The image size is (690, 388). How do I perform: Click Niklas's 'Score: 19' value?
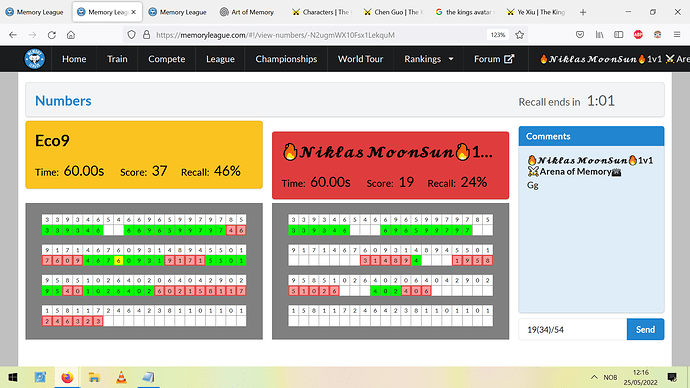390,182
